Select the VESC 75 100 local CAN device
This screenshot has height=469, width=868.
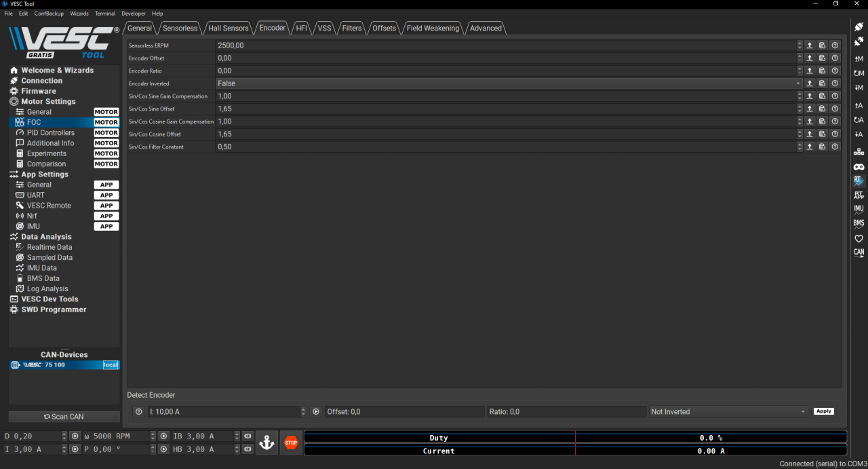point(64,365)
